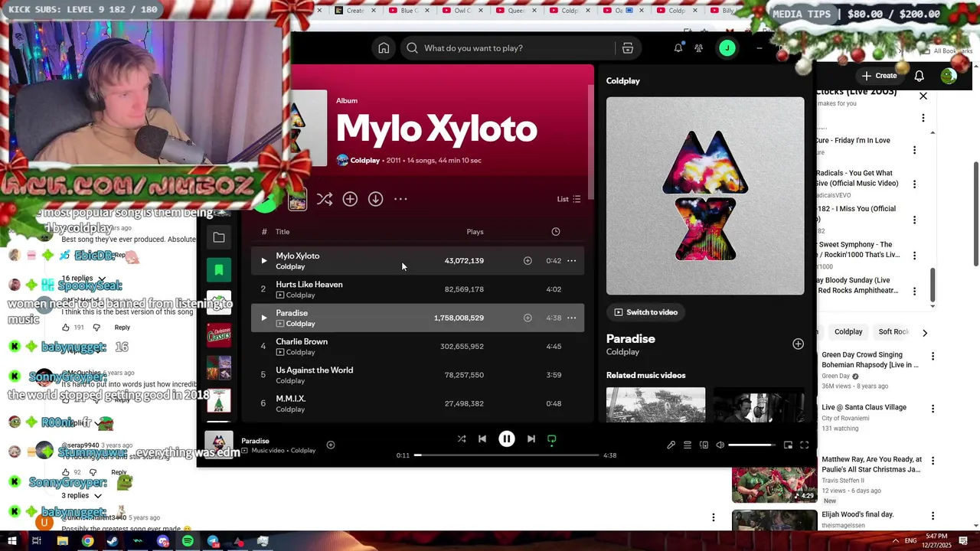This screenshot has width=980, height=551.
Task: Select Hurts Like Heaven track title
Action: point(309,285)
